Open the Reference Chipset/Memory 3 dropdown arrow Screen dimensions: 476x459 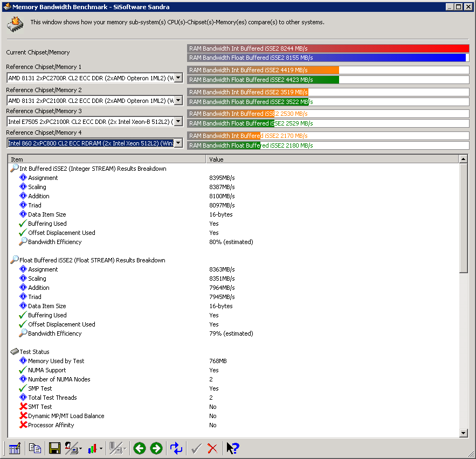(178, 122)
